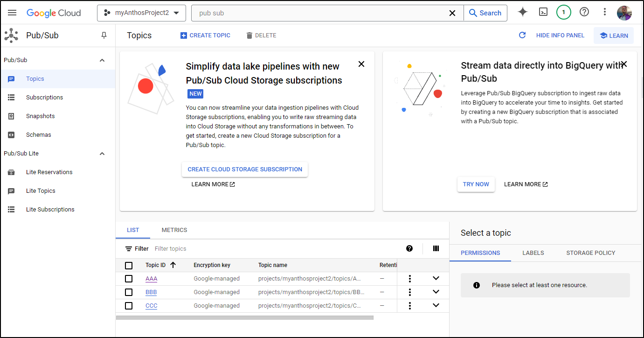Open the three-dot settings and utilities menu

605,13
